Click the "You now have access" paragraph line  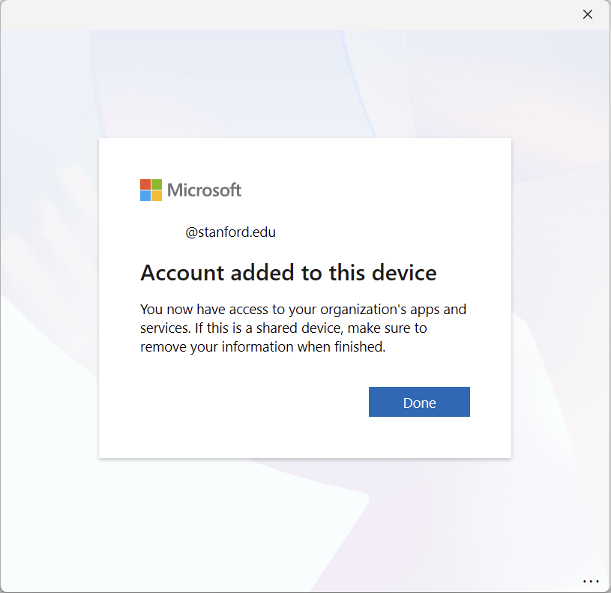pyautogui.click(x=303, y=309)
